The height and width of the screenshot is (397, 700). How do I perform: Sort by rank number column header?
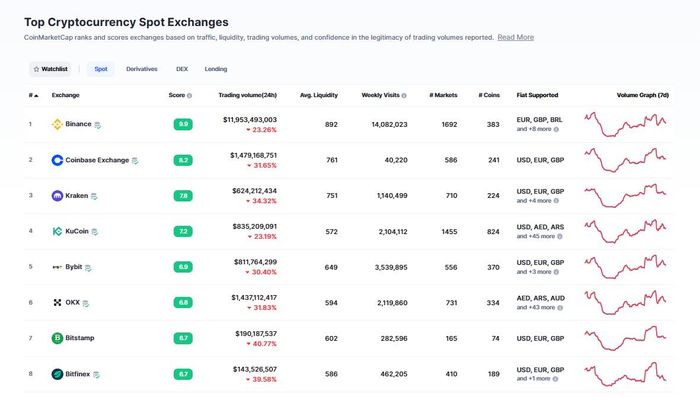click(33, 95)
